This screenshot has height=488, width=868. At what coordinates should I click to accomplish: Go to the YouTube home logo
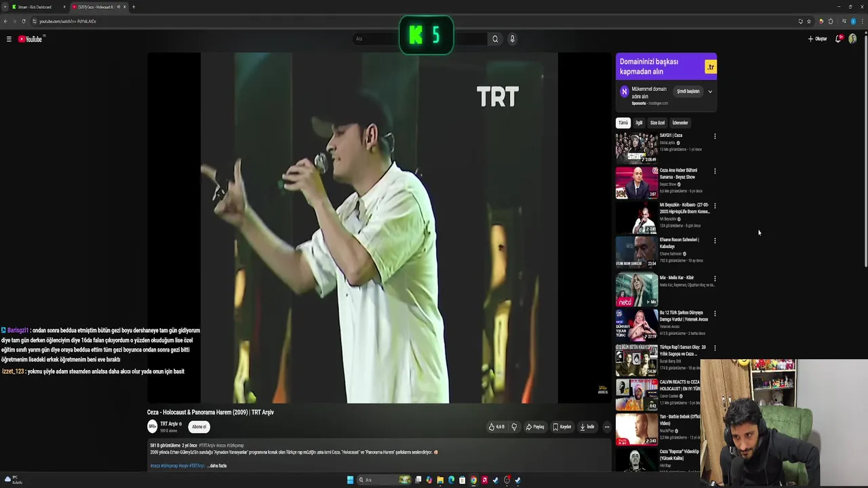coord(30,39)
